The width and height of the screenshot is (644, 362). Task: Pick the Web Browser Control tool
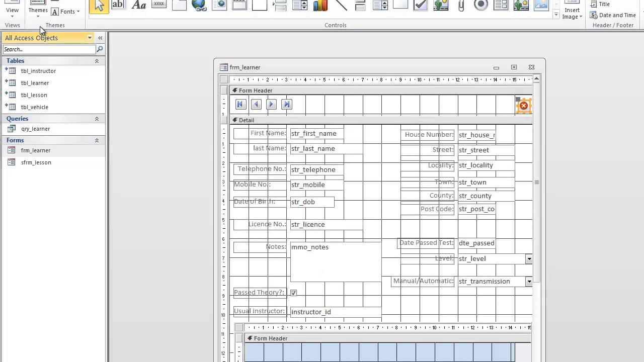click(x=219, y=5)
